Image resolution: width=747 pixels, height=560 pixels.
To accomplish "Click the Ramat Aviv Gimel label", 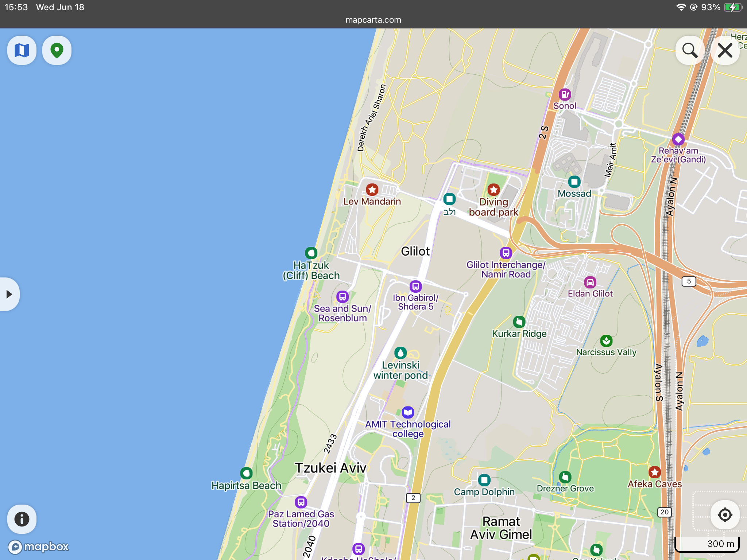I will [501, 528].
